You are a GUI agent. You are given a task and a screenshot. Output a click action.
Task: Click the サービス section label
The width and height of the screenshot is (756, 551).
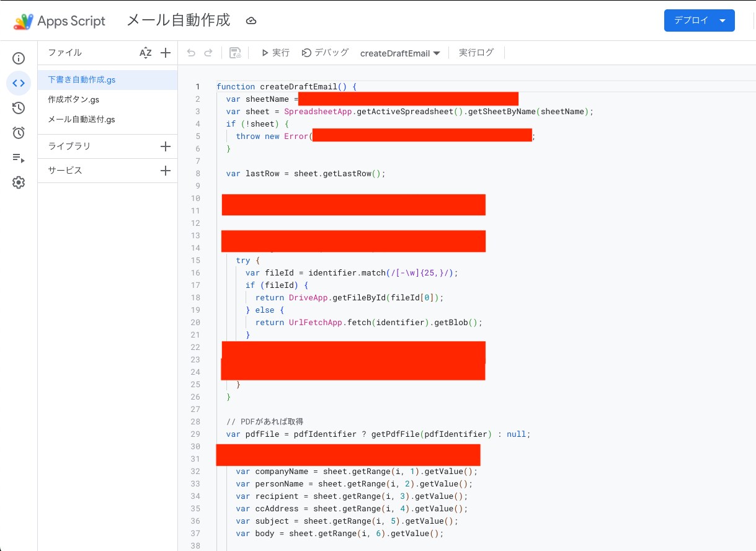(65, 171)
